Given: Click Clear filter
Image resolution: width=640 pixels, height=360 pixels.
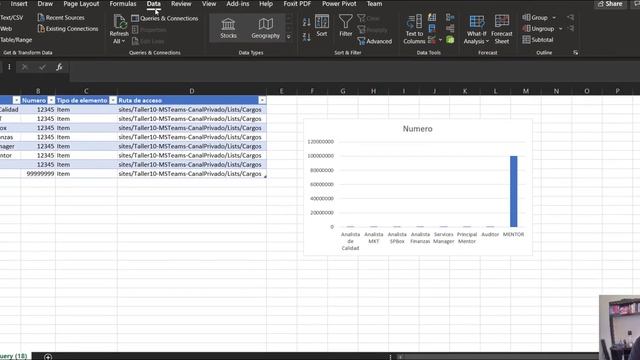Looking at the screenshot, I should tap(369, 18).
